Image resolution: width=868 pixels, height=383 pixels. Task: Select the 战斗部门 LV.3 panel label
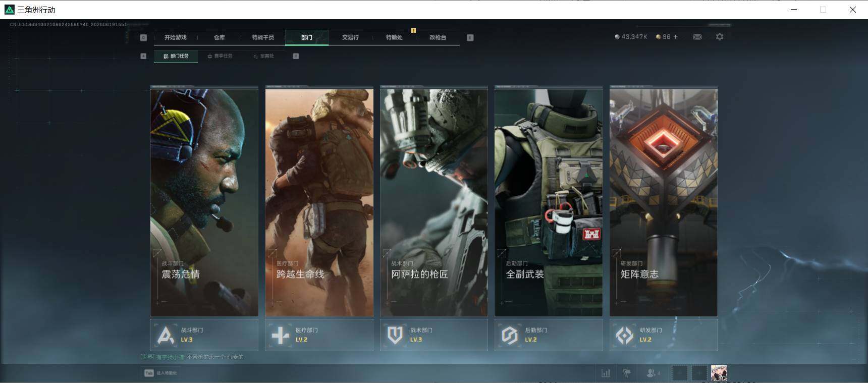click(x=204, y=335)
